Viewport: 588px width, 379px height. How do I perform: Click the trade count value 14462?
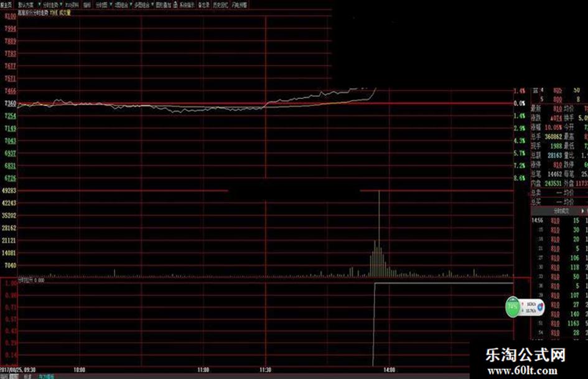coord(554,174)
